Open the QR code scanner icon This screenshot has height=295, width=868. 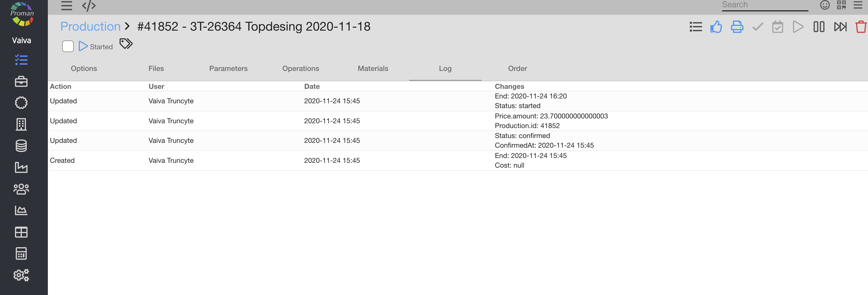click(841, 5)
